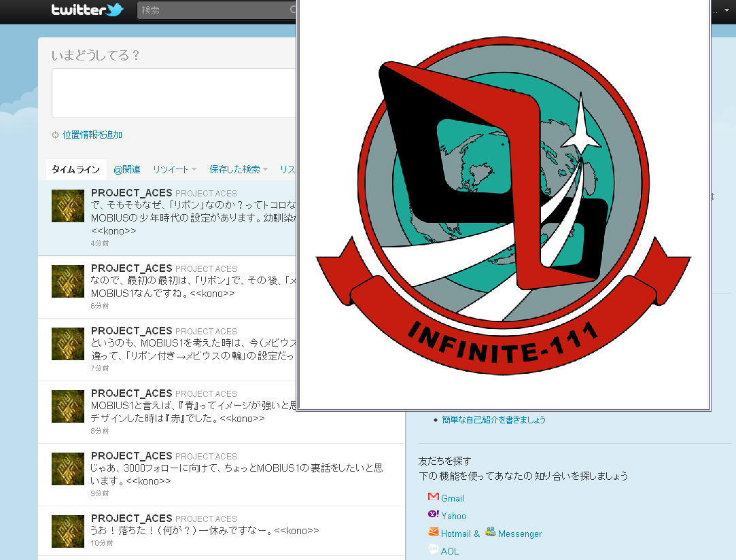Switch to the @関連 tab
Image resolution: width=736 pixels, height=560 pixels.
126,169
